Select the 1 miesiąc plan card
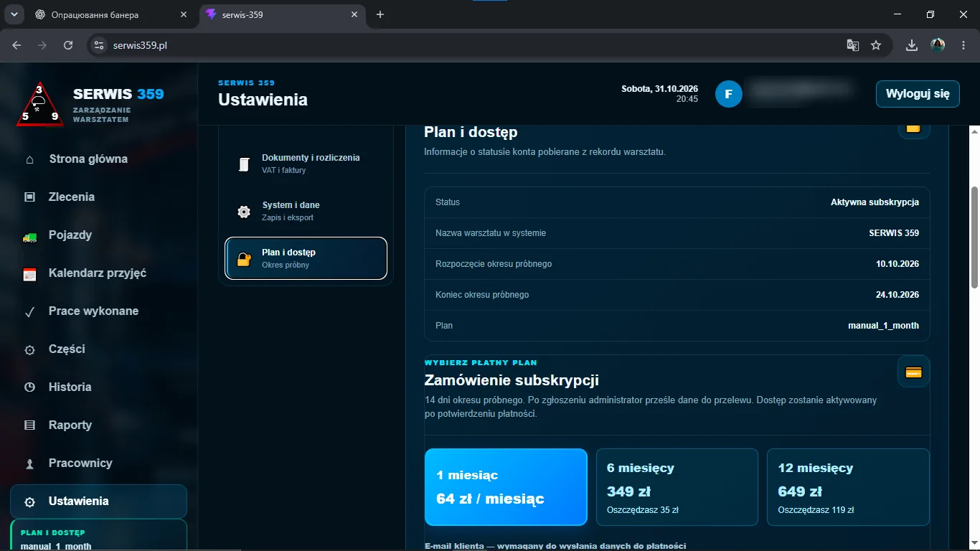 (x=506, y=487)
